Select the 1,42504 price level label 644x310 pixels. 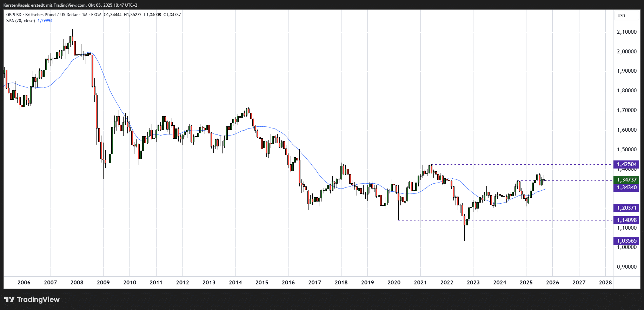626,164
